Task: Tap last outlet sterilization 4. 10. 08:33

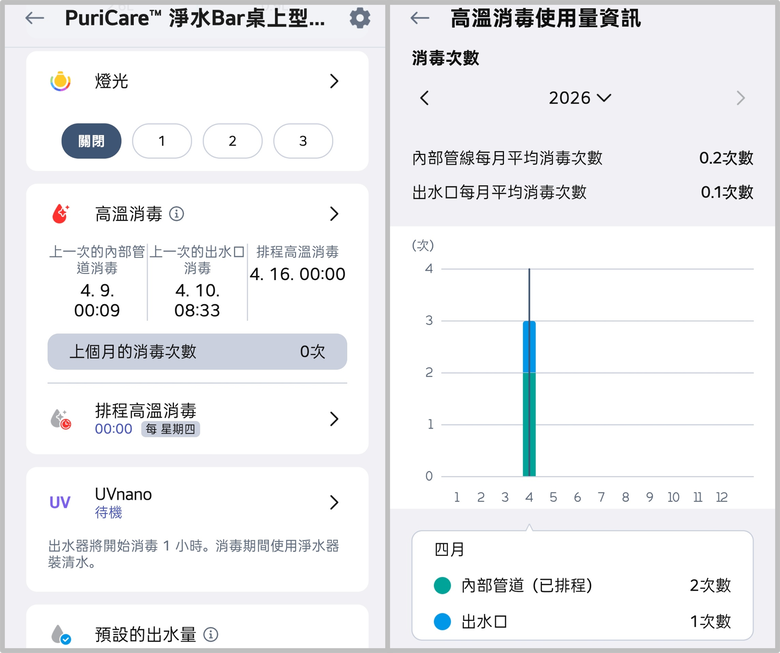Action: click(x=197, y=300)
